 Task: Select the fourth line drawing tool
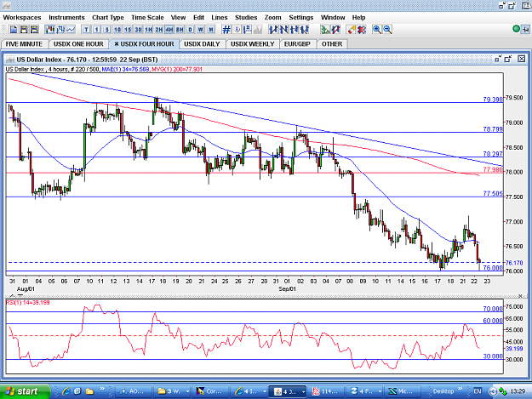(x=305, y=30)
